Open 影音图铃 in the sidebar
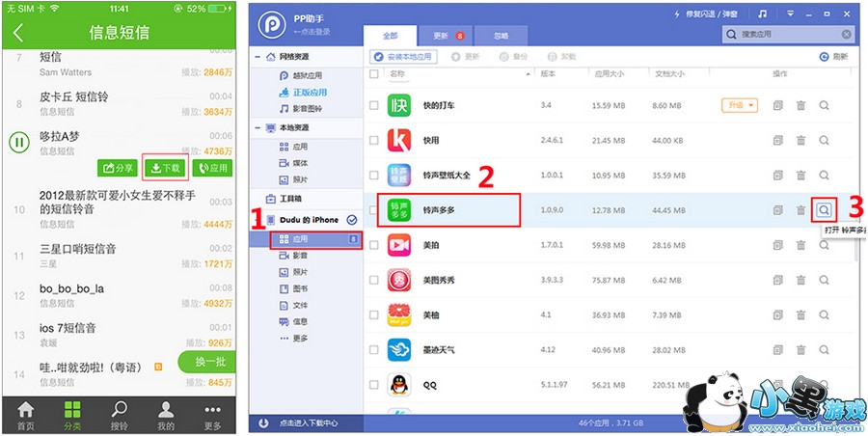 click(301, 108)
